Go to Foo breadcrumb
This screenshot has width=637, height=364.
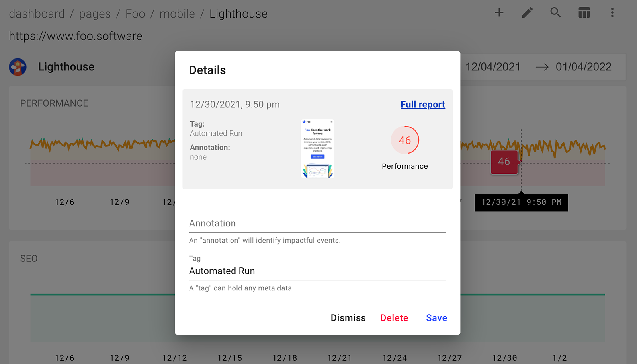click(x=135, y=14)
